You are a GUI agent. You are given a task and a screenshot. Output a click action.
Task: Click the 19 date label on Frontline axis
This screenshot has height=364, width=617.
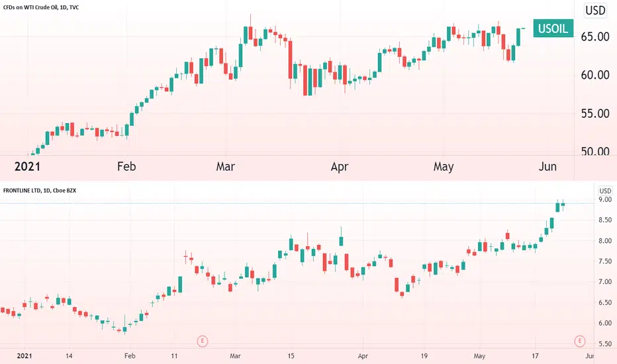[x=424, y=356]
